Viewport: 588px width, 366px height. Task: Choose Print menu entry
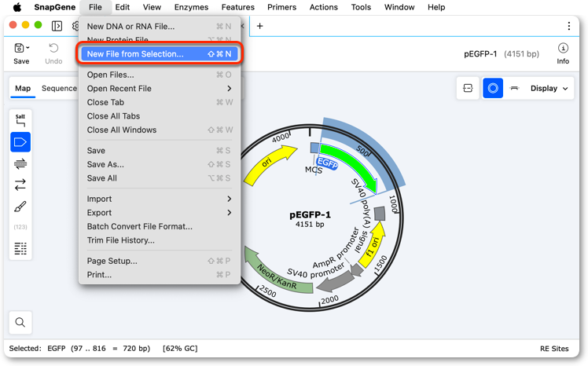coord(160,275)
